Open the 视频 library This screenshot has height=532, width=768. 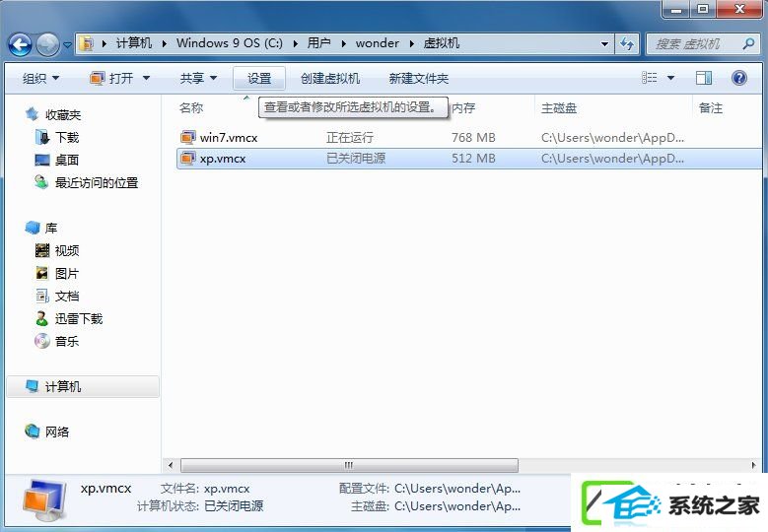[67, 250]
